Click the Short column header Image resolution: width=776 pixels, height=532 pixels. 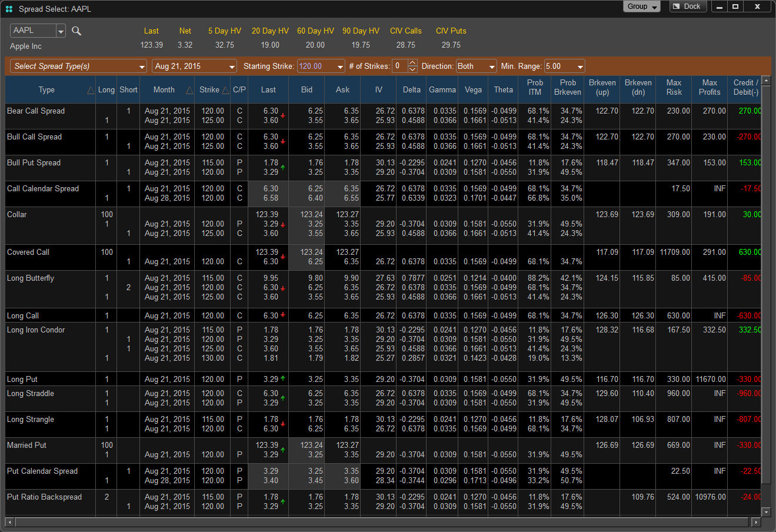[x=128, y=89]
